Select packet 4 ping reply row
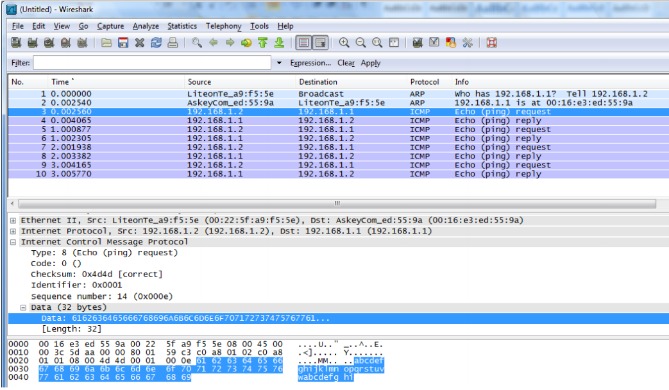 point(339,121)
